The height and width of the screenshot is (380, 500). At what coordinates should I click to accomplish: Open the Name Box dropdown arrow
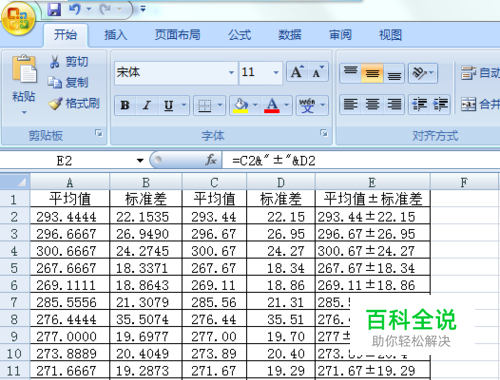click(140, 161)
